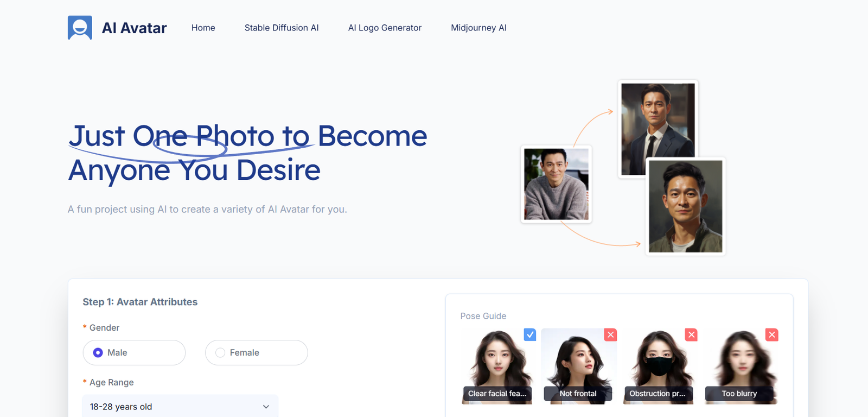Click red X icon on Not frontal pose
Image resolution: width=868 pixels, height=417 pixels.
click(x=610, y=335)
